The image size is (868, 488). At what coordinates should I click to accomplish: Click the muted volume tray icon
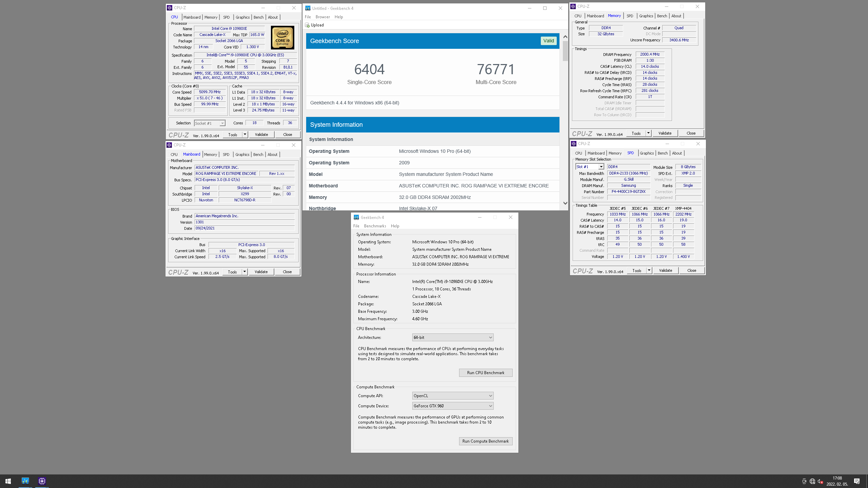[821, 481]
